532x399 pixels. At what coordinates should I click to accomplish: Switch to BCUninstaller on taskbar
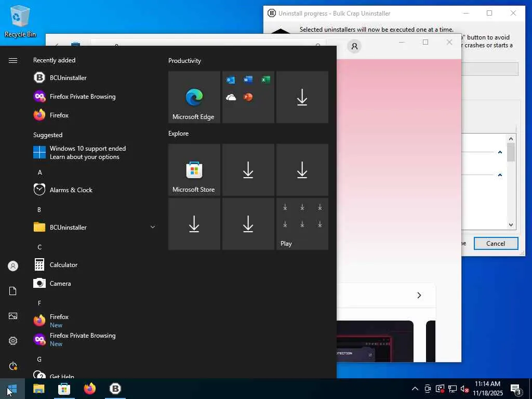pyautogui.click(x=115, y=389)
